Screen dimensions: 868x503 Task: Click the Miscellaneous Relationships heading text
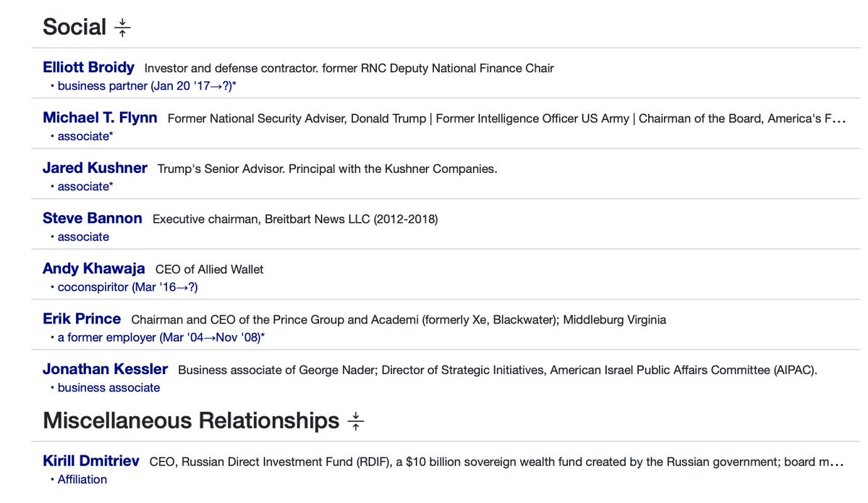click(x=191, y=420)
